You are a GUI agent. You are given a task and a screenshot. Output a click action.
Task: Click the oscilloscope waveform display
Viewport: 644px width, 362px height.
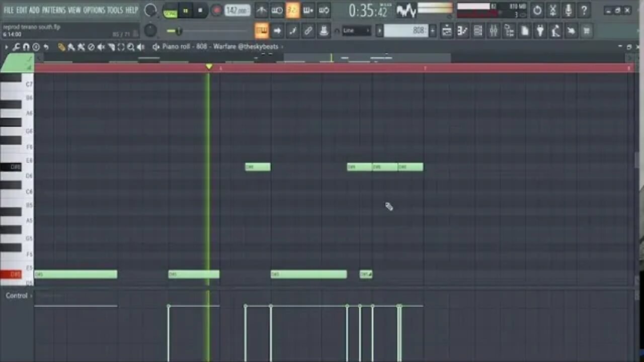tap(407, 11)
